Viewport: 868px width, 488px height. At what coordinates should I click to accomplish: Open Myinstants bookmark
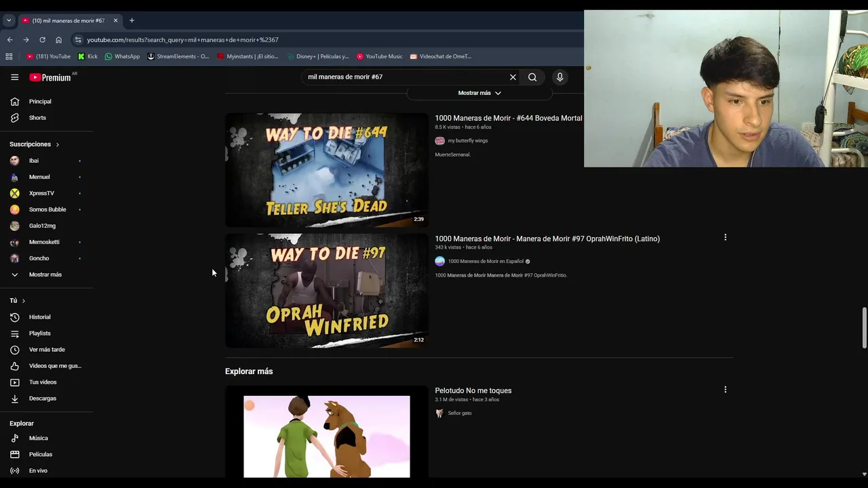coord(248,56)
